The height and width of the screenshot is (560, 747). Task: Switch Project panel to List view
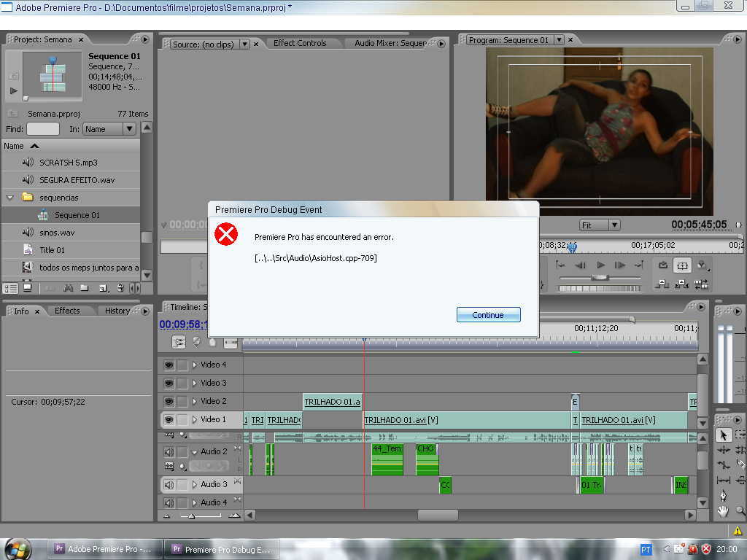pos(10,288)
